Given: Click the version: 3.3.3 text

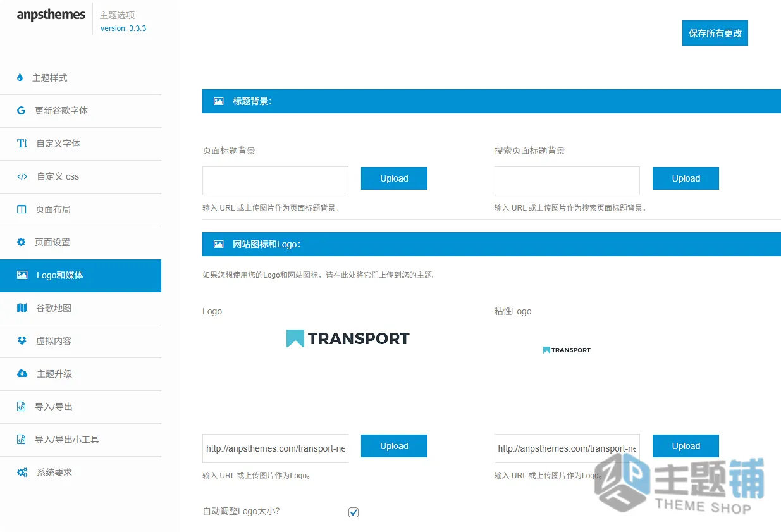Looking at the screenshot, I should tap(123, 28).
